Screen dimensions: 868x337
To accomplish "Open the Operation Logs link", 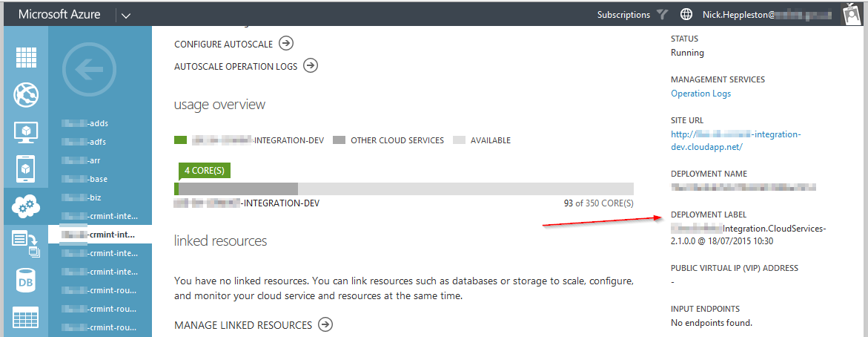I will pos(700,94).
